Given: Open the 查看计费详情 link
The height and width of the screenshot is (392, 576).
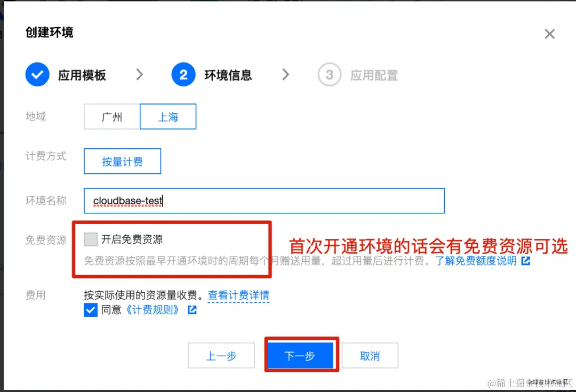Looking at the screenshot, I should click(238, 295).
